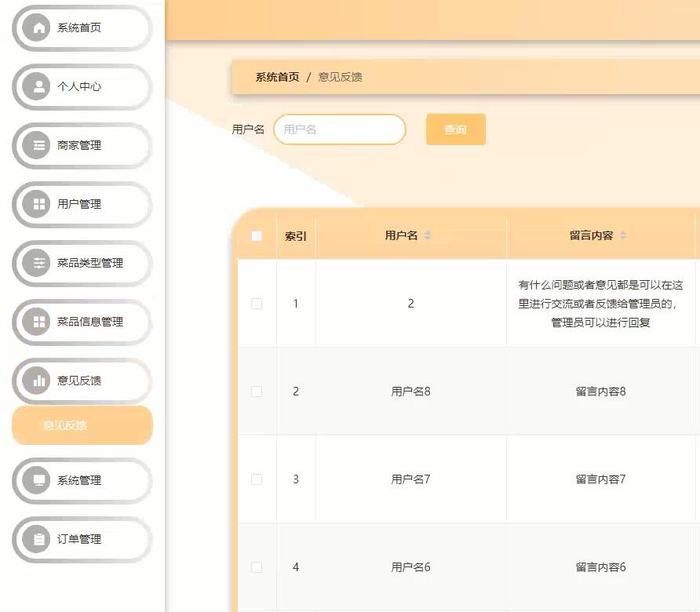The width and height of the screenshot is (700, 612).
Task: Open 用户管理 via its grid icon
Action: [x=38, y=204]
